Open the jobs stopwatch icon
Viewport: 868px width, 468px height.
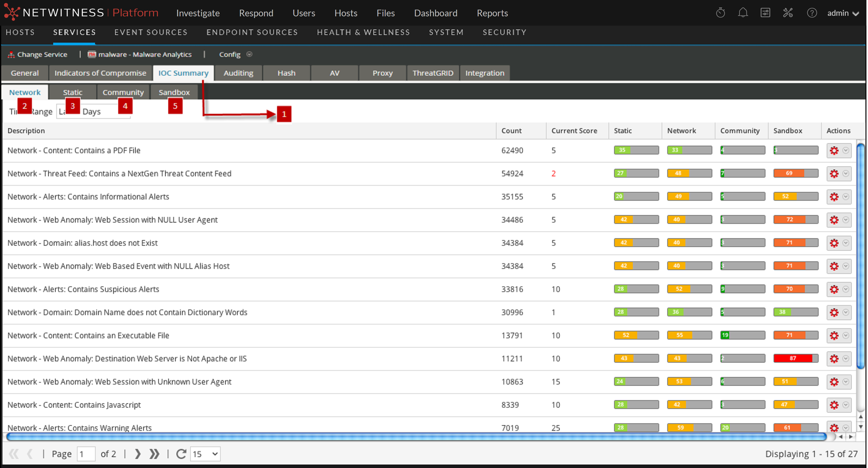720,13
